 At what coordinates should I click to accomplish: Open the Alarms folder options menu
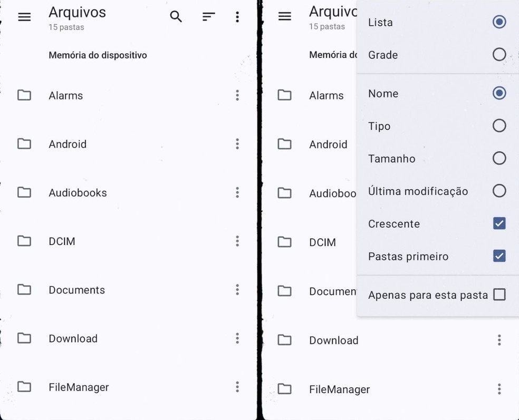point(237,95)
